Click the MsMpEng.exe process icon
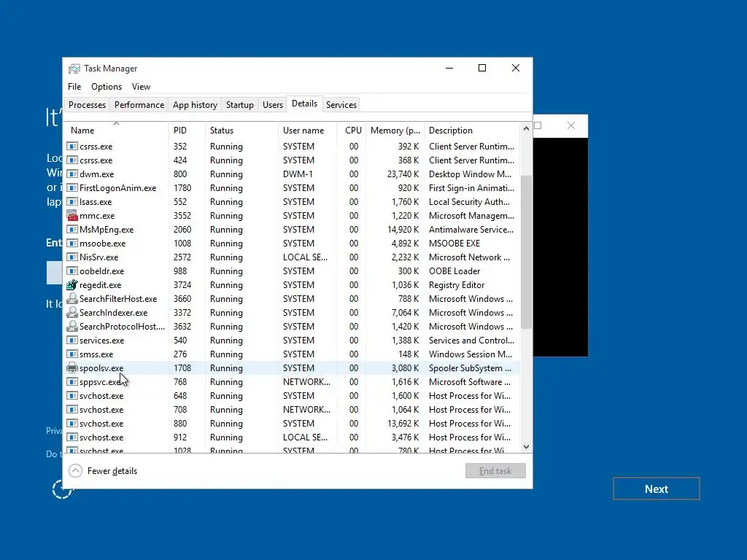Screen dimensions: 747x560 (72, 230)
